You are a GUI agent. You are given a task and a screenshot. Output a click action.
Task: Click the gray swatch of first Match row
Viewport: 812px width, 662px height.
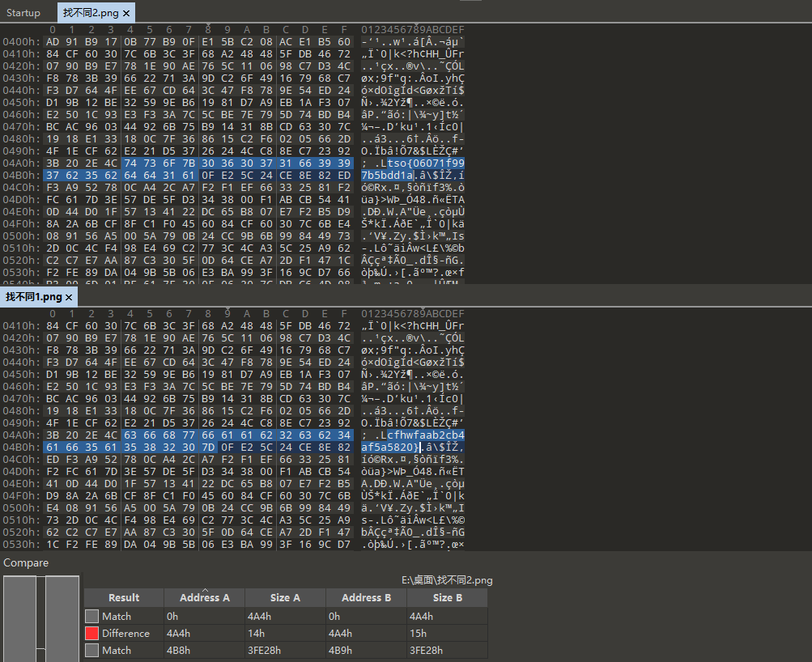tap(91, 616)
